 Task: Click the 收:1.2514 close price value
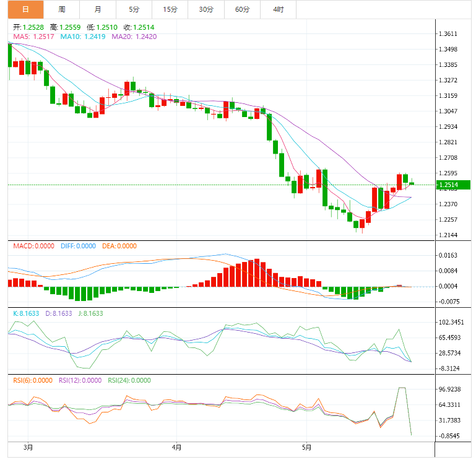[139, 27]
